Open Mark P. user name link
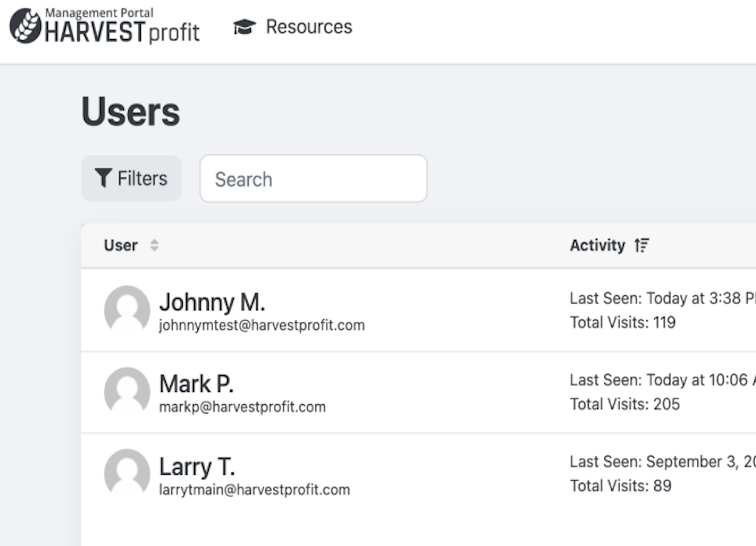Screen dimensions: 756x546 [x=196, y=384]
